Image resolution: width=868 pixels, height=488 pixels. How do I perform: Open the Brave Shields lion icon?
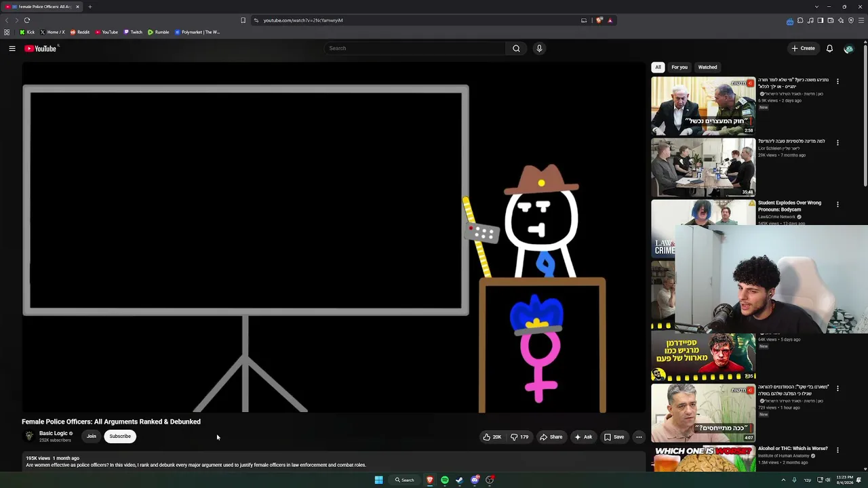pos(599,20)
